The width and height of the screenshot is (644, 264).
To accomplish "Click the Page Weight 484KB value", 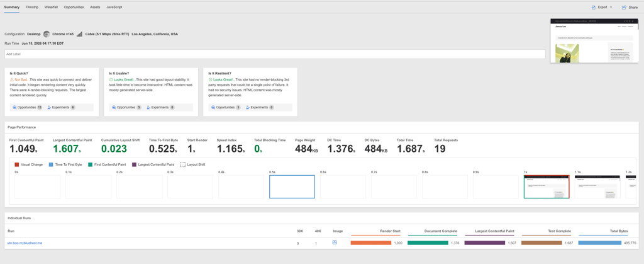I will click(306, 149).
